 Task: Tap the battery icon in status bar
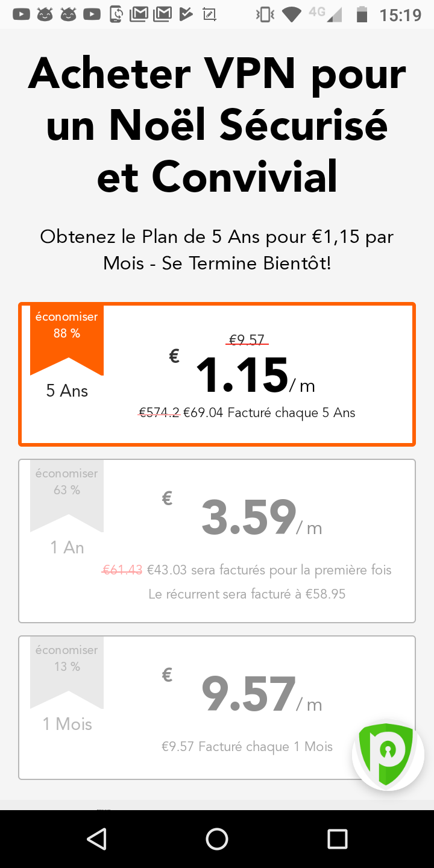tap(362, 14)
